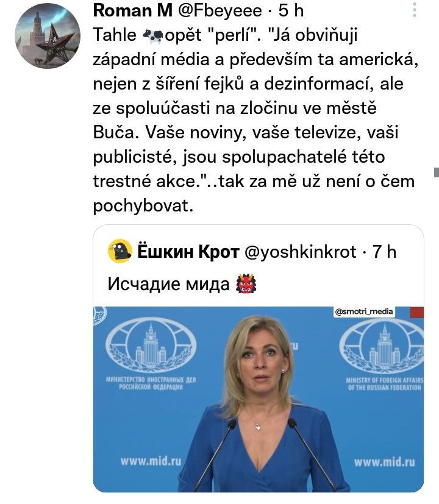Open the three-dot tweet options menu
The height and width of the screenshot is (504, 439).
coord(415,10)
